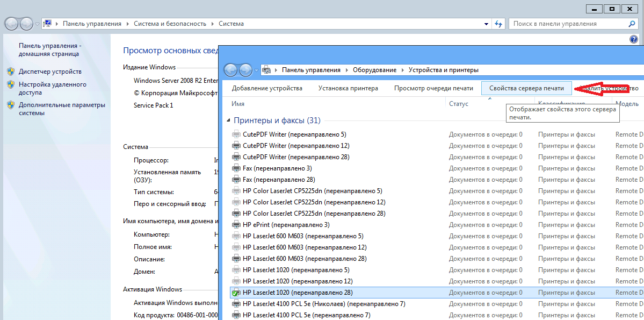
Task: Expand arrow after Панель управления in System breadcrumb
Action: pos(128,24)
